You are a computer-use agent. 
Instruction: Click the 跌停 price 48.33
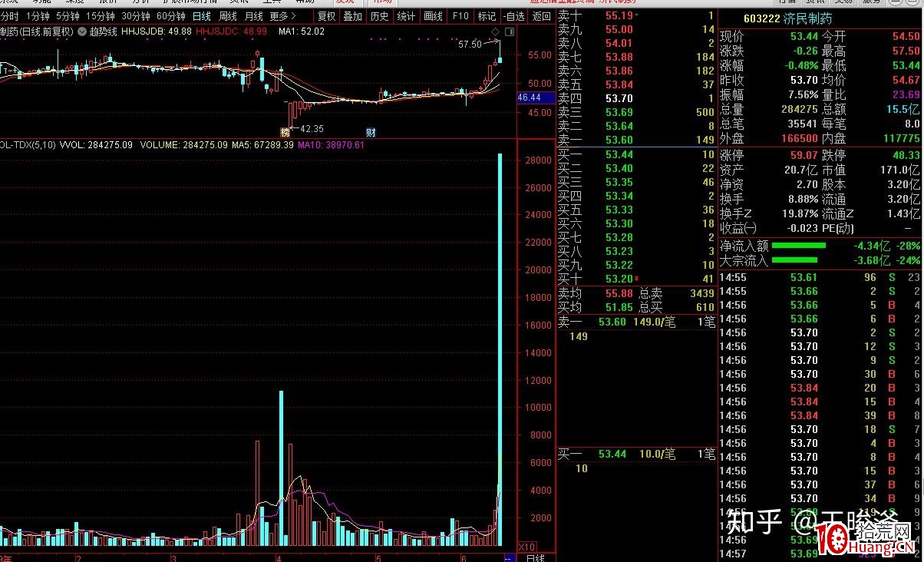click(905, 155)
